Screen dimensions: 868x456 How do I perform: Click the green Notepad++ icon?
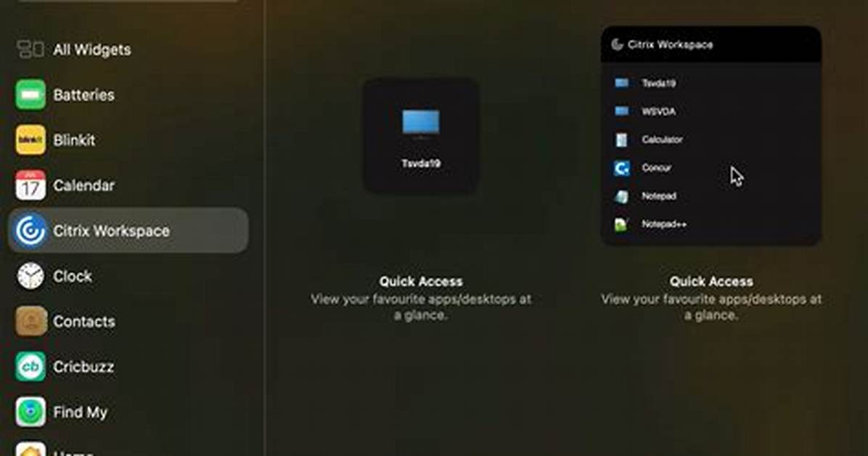[x=621, y=224]
